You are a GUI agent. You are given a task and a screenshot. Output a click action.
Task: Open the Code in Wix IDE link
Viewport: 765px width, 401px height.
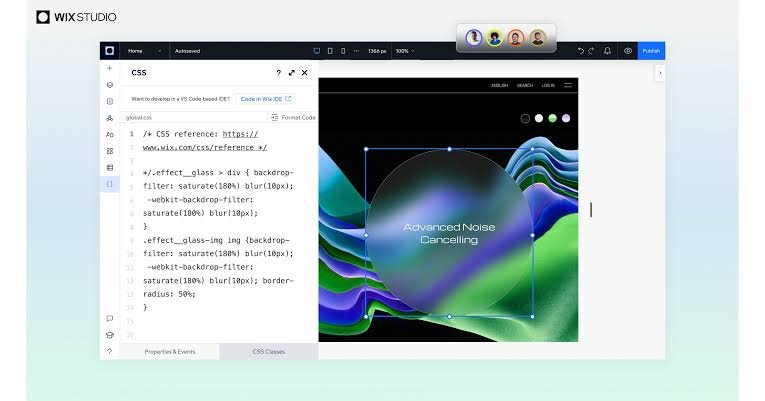(265, 99)
